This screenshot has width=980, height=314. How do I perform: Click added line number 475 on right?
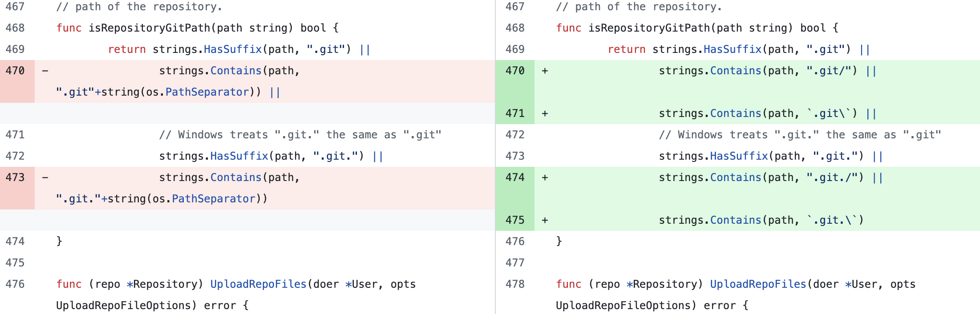coord(515,220)
